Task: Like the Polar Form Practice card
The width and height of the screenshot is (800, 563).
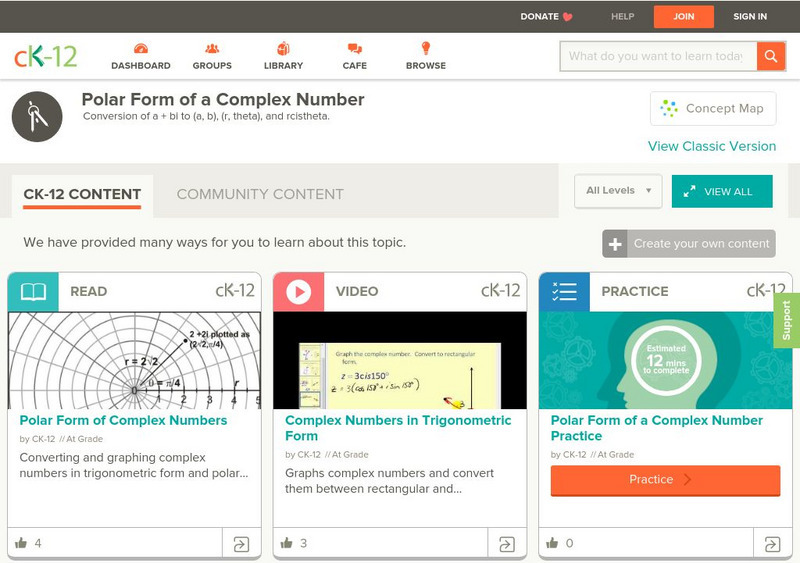Action: click(x=552, y=543)
